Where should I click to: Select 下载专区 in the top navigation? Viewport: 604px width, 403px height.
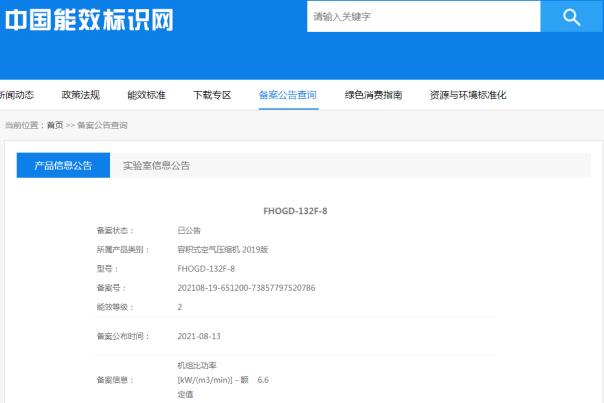pyautogui.click(x=212, y=95)
